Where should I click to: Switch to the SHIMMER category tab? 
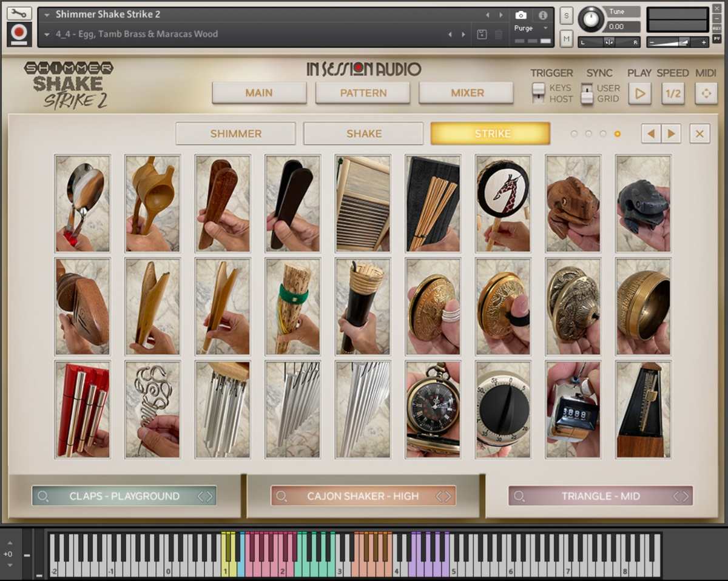click(x=236, y=133)
